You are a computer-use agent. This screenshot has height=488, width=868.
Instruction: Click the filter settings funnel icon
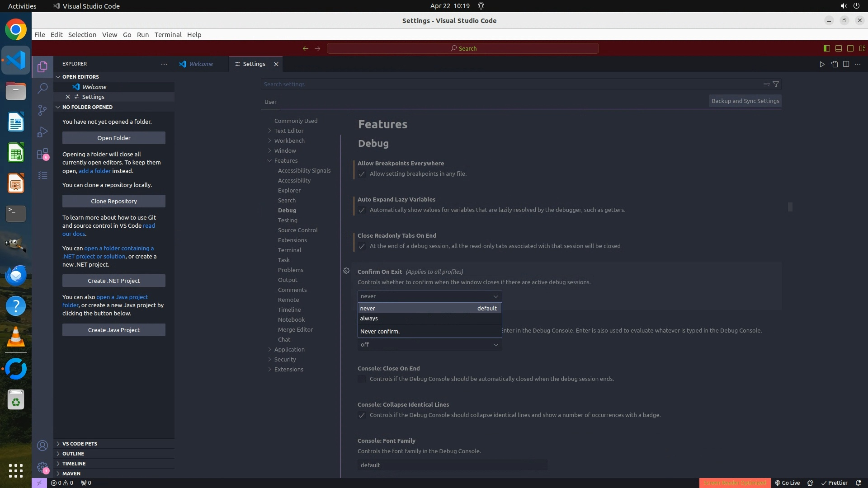point(776,84)
